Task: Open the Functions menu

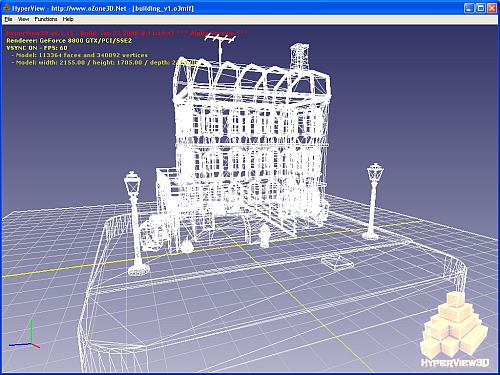Action: coord(46,19)
